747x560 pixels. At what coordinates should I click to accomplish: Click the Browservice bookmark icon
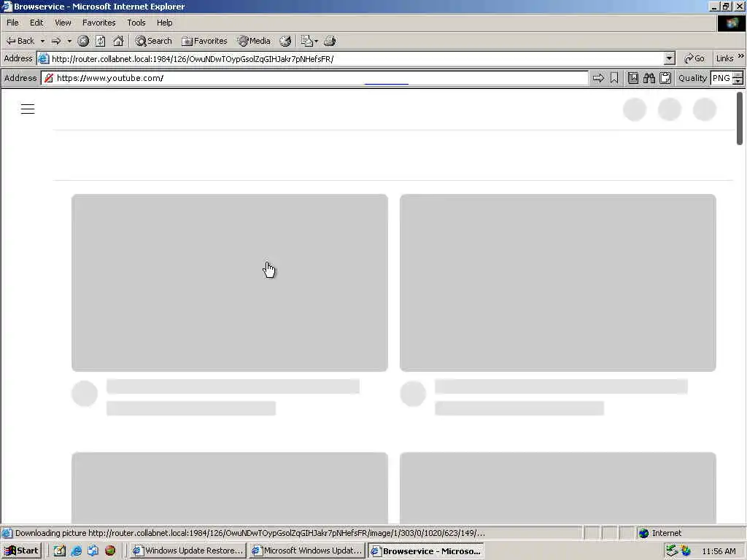click(x=614, y=78)
